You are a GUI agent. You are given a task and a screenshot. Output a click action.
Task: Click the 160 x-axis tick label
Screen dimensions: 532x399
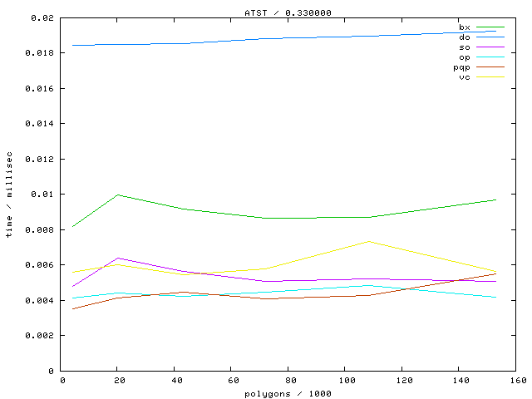pos(515,381)
